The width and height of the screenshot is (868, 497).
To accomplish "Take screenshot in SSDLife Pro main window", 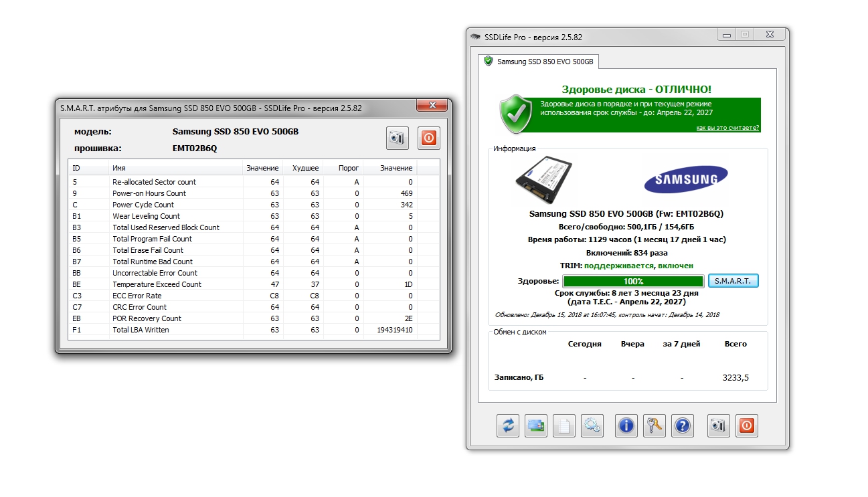I will [719, 425].
